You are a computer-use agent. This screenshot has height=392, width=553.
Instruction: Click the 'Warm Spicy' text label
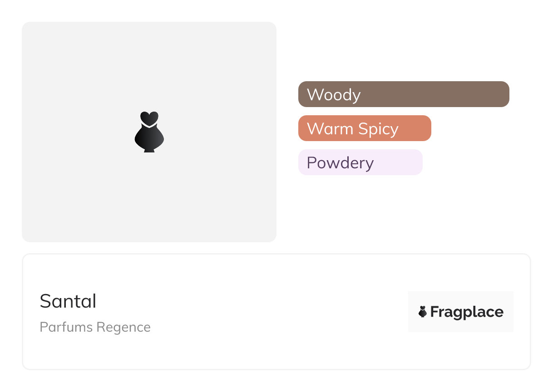click(352, 128)
